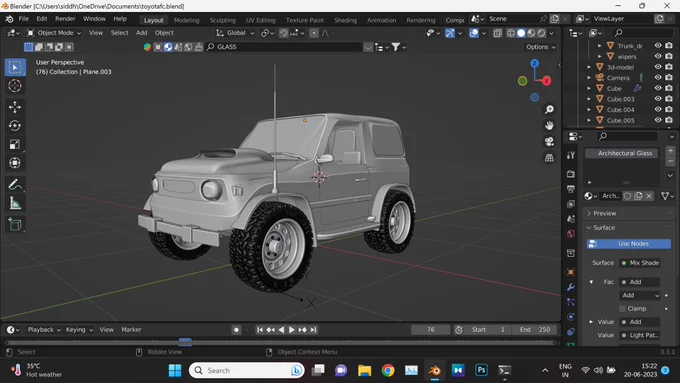Toggle camera view icon
Viewport: 680px width, 383px height.
point(549,142)
